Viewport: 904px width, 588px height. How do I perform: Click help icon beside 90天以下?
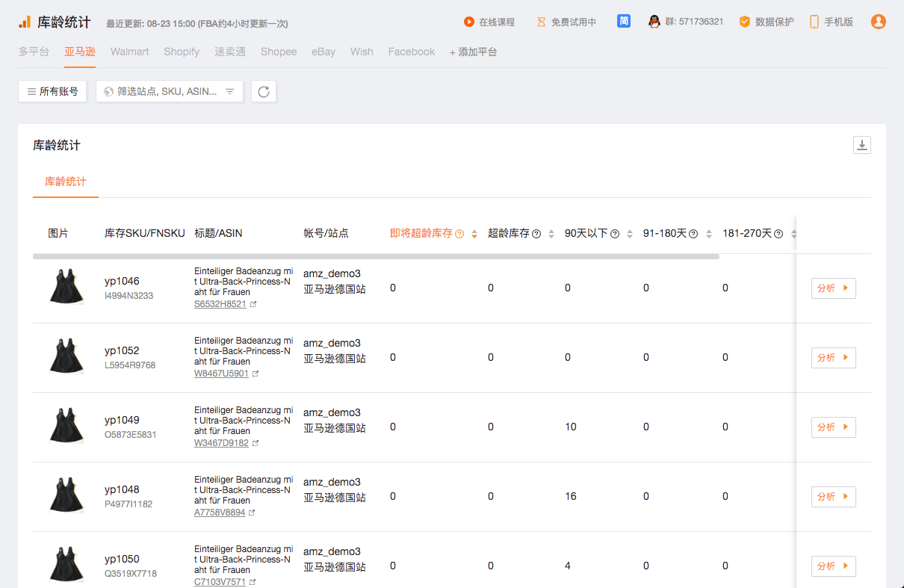[615, 234]
